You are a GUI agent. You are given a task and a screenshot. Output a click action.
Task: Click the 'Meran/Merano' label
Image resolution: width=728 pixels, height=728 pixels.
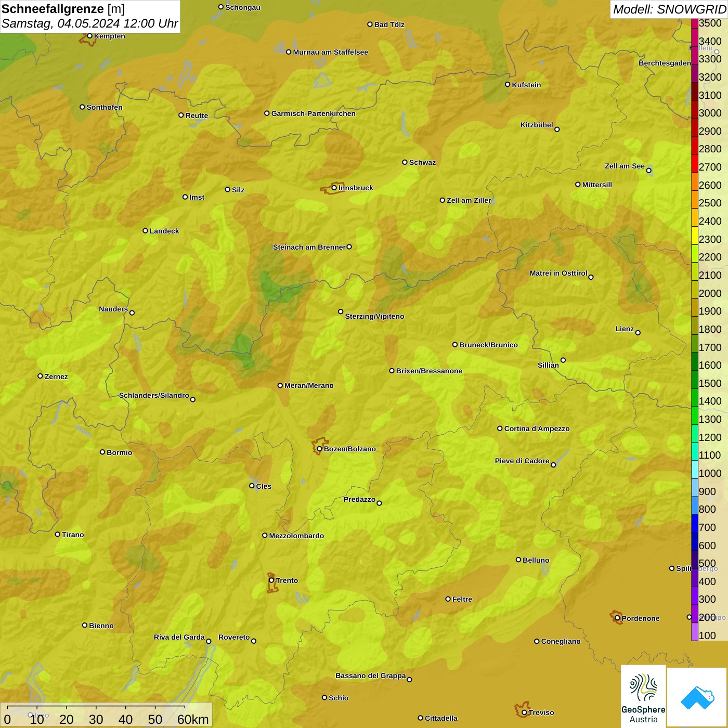click(309, 385)
